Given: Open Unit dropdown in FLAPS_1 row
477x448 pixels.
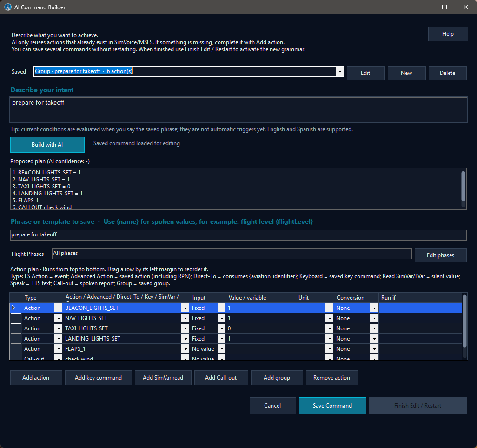Looking at the screenshot, I should (330, 349).
